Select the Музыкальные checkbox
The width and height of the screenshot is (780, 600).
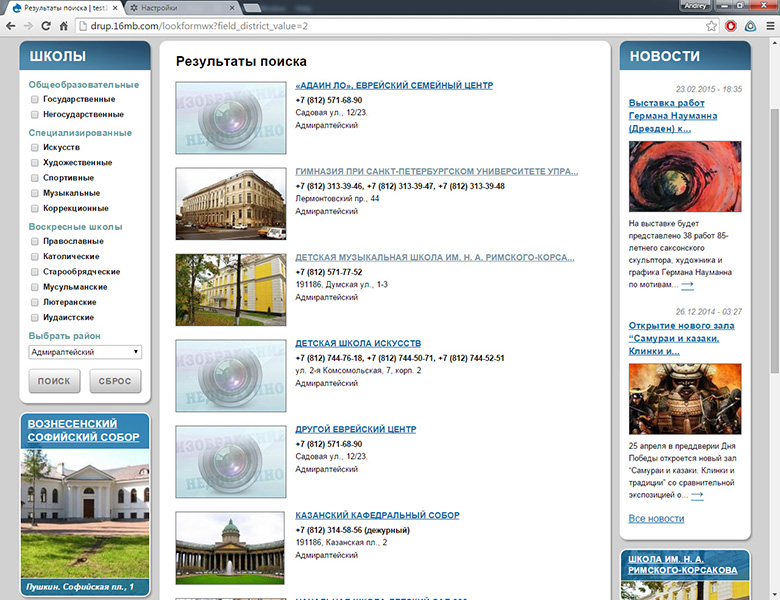click(x=34, y=193)
